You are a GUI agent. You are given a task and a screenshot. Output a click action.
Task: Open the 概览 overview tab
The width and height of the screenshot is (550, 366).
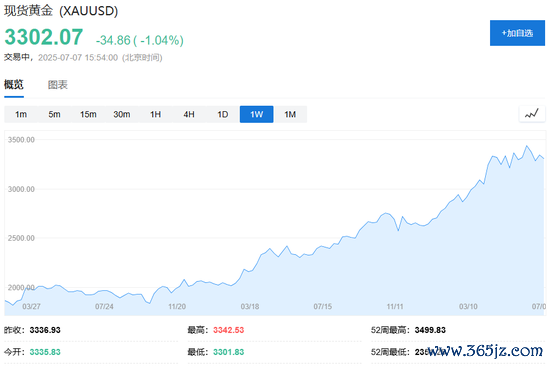pos(14,85)
